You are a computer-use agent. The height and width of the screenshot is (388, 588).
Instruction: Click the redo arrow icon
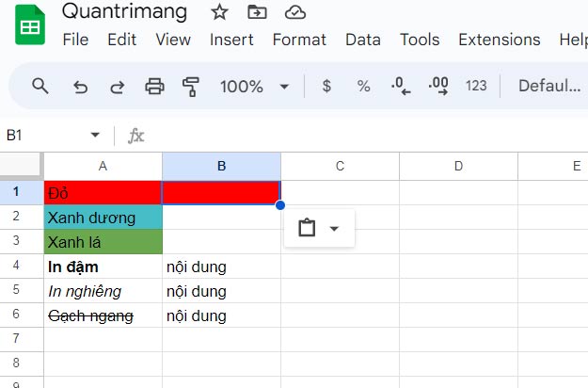tap(118, 87)
